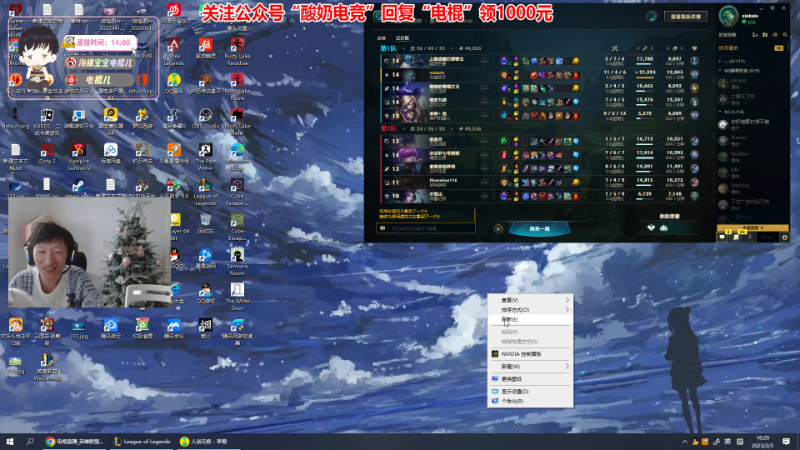Select Display settings in context menu
Image resolution: width=800 pixels, height=450 pixels.
pyautogui.click(x=530, y=391)
